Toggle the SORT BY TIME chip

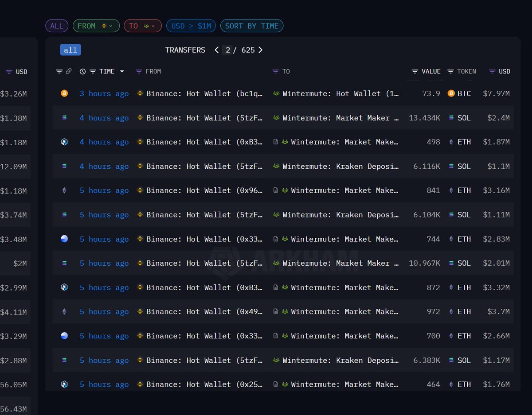click(252, 26)
